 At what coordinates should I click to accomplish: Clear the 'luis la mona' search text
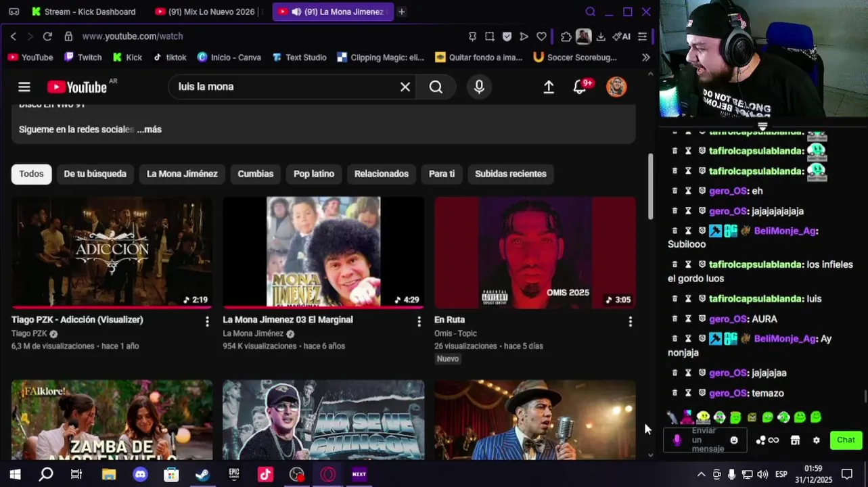pyautogui.click(x=405, y=87)
